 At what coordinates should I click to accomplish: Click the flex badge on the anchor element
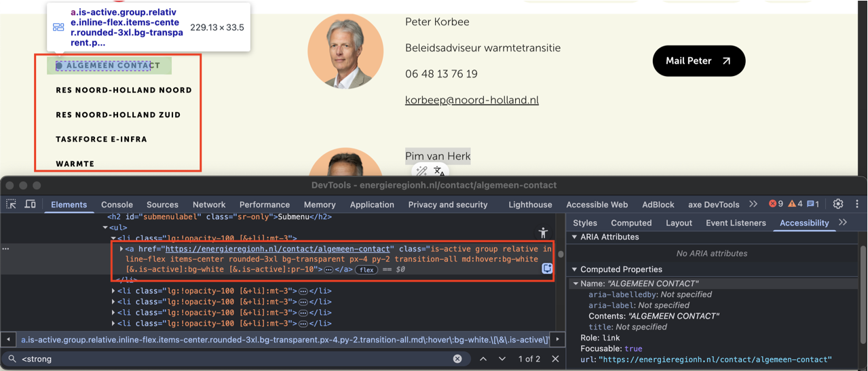click(x=367, y=270)
